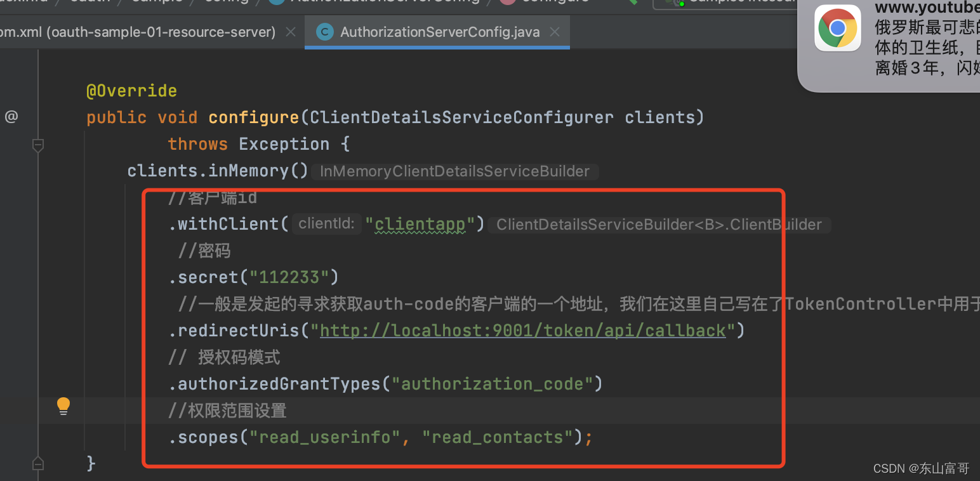Click the ClientDetailsServiceConfigurer parameter type
The height and width of the screenshot is (481, 980).
[x=462, y=117]
